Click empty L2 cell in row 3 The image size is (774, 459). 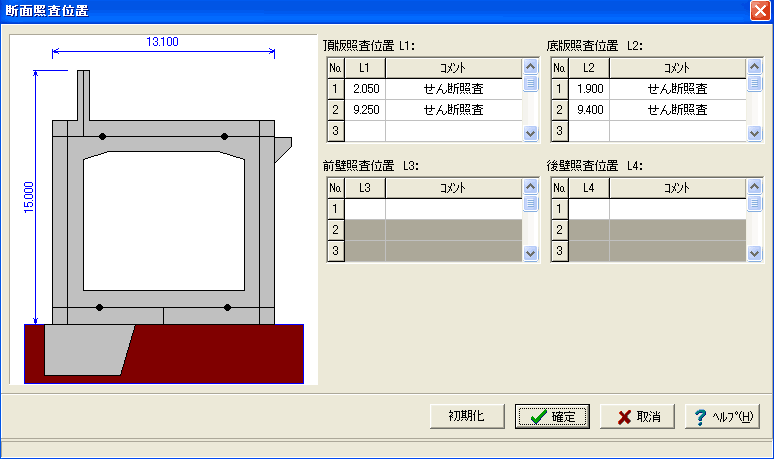589,131
